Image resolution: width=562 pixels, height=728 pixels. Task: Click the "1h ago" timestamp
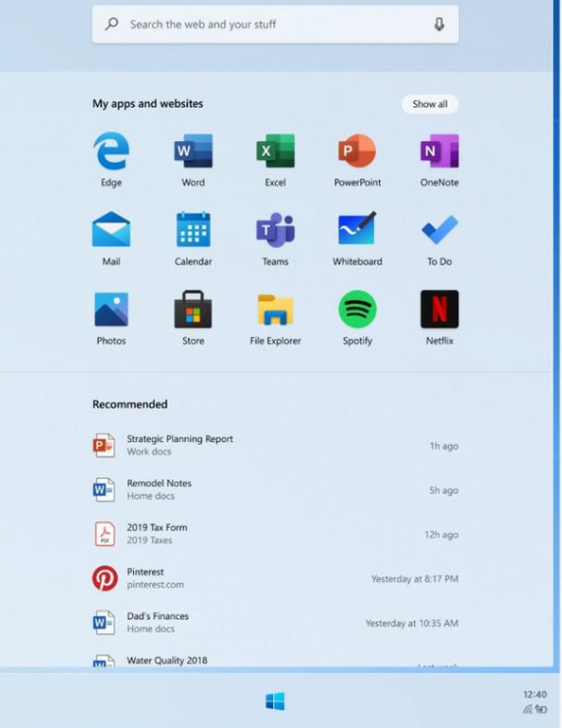coord(444,446)
